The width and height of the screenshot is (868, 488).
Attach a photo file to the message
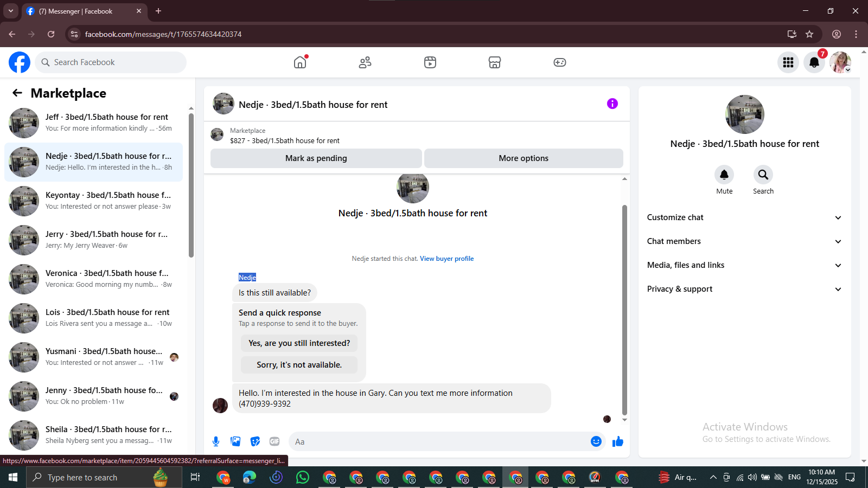coord(235,441)
